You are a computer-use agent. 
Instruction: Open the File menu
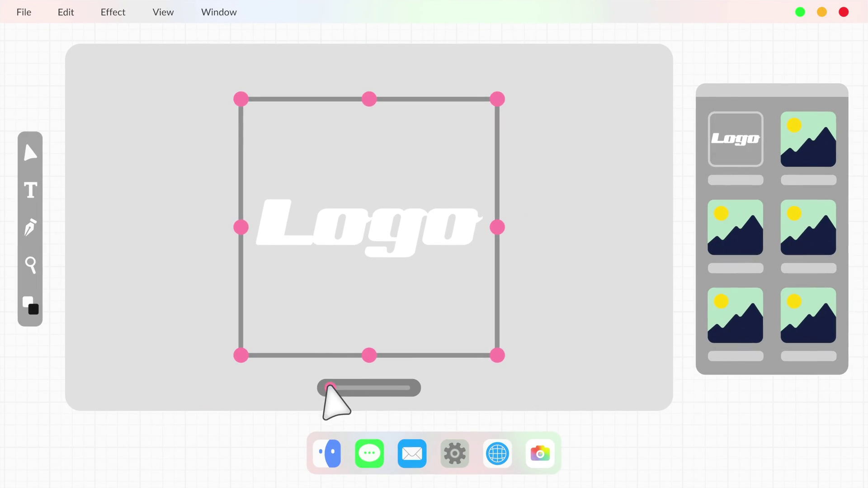tap(24, 12)
